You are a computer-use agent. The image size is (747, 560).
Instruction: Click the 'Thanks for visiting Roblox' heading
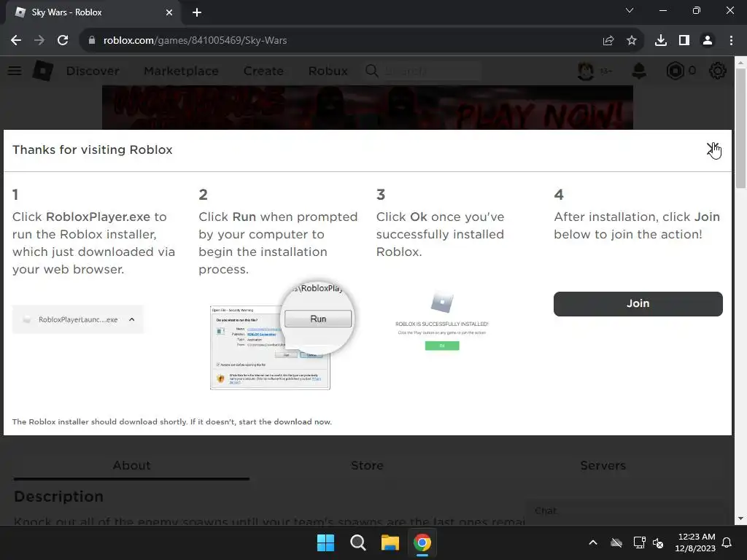(93, 149)
